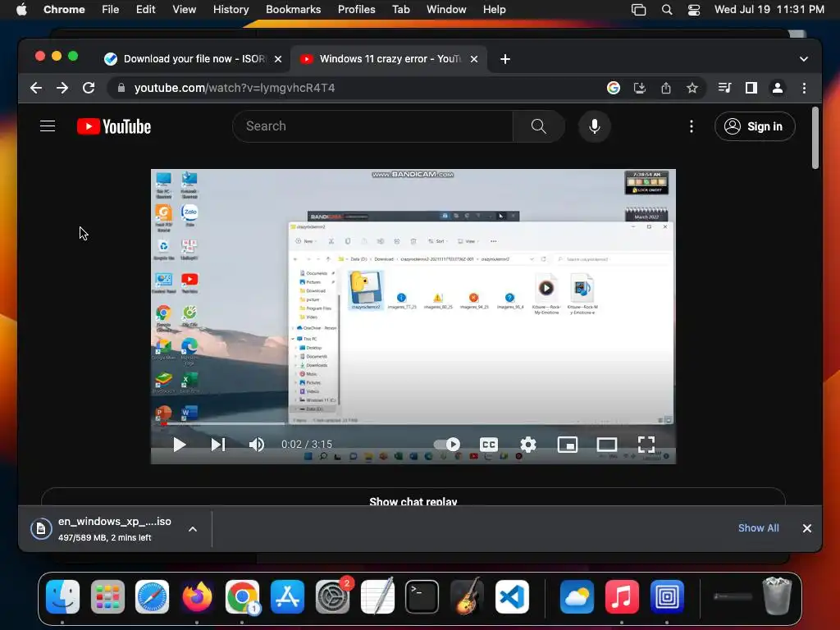
Task: Install app icon in address bar
Action: pos(640,88)
